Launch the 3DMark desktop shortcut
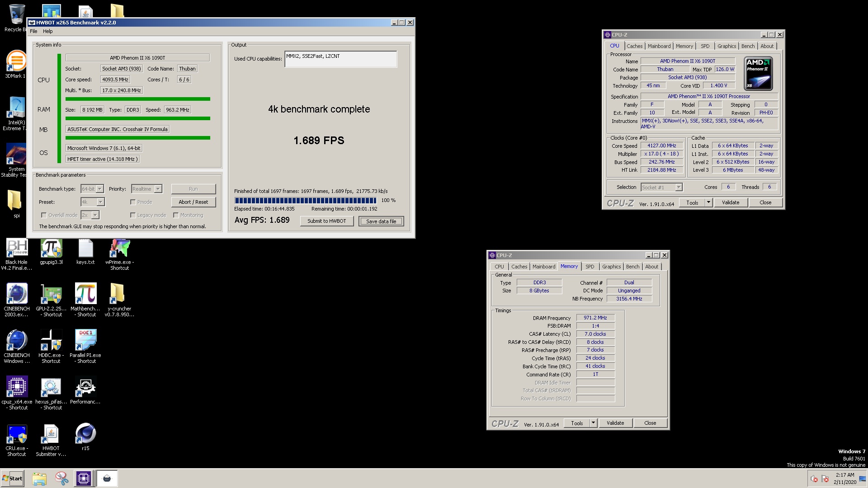 pos(16,64)
